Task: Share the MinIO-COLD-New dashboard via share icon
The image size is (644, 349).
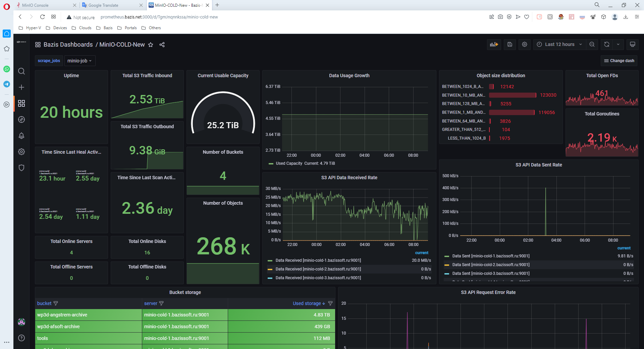Action: tap(162, 44)
